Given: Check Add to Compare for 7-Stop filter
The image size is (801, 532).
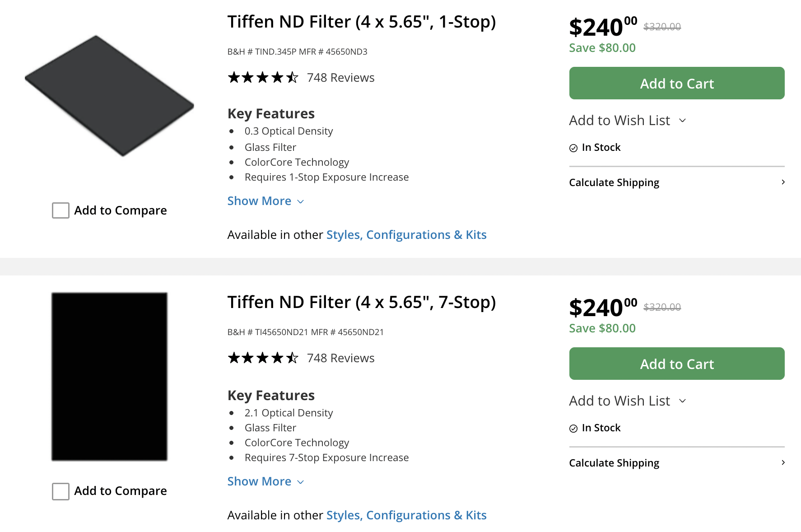Looking at the screenshot, I should [61, 491].
